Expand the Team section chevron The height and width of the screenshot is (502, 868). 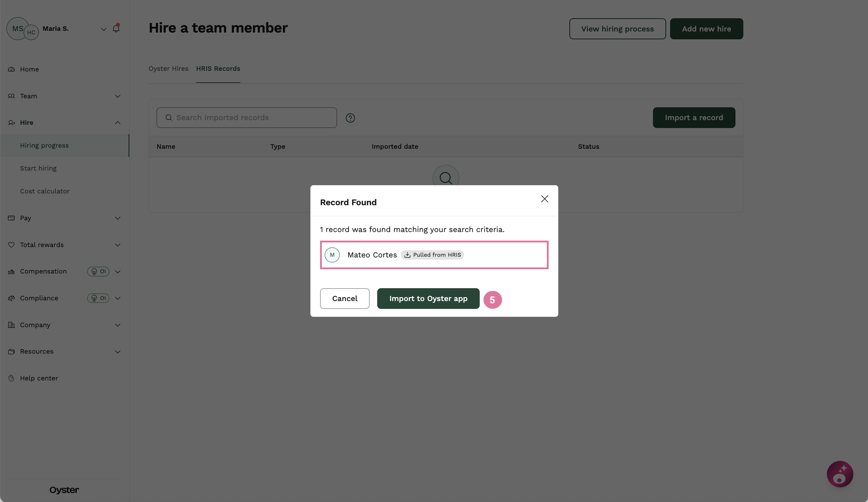(x=118, y=97)
